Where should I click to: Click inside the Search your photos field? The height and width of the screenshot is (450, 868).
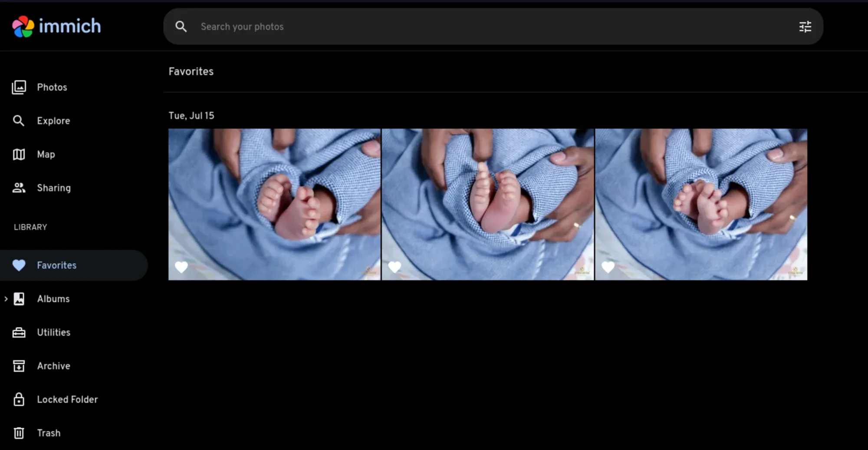(x=304, y=26)
